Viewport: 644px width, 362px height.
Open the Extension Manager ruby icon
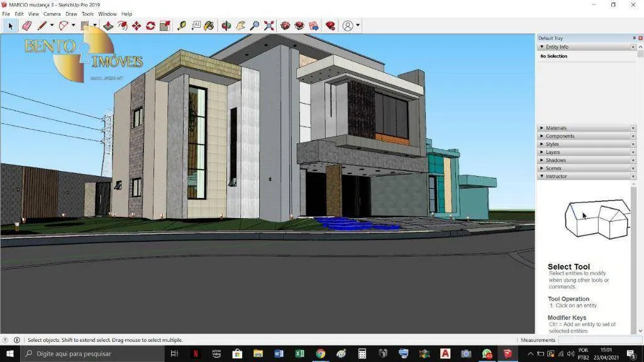[x=331, y=26]
